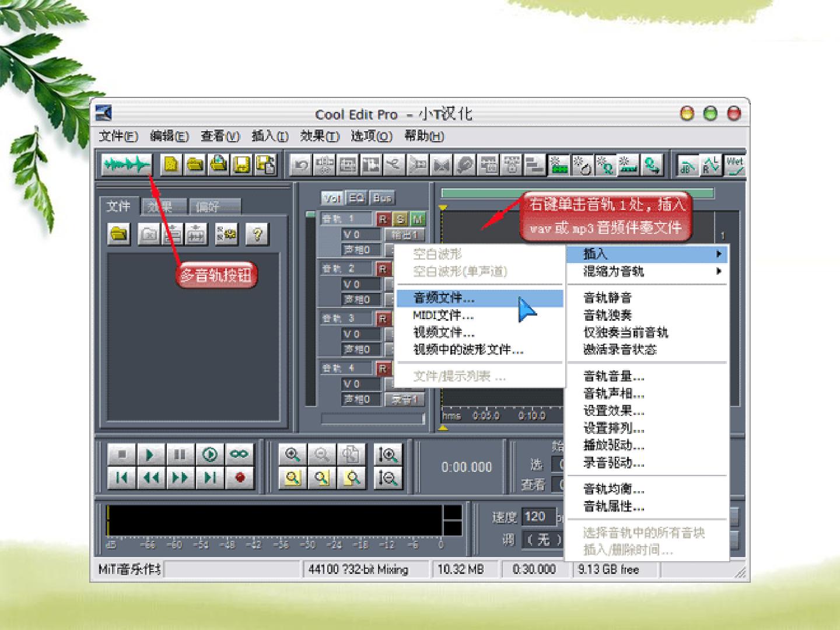The width and height of the screenshot is (840, 630).
Task: Toggle Mute M button on 音轨 1
Action: point(418,219)
